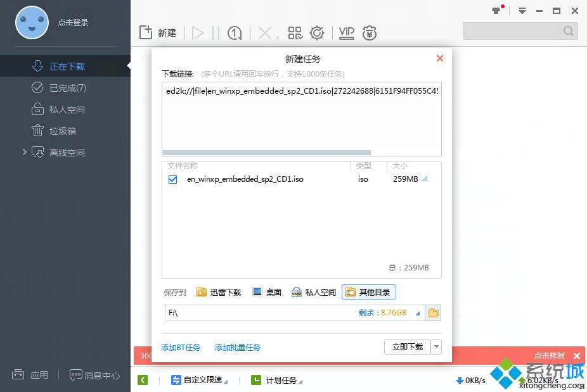Open 垃圾箱 trash in the sidebar

coord(65,131)
